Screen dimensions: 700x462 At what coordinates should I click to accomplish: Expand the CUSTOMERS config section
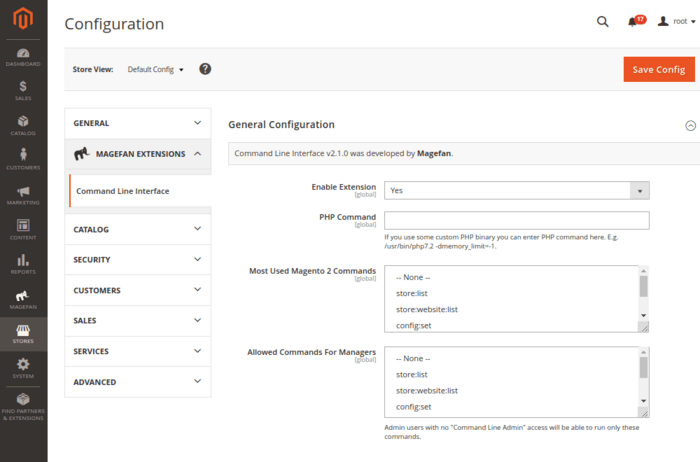pos(138,290)
